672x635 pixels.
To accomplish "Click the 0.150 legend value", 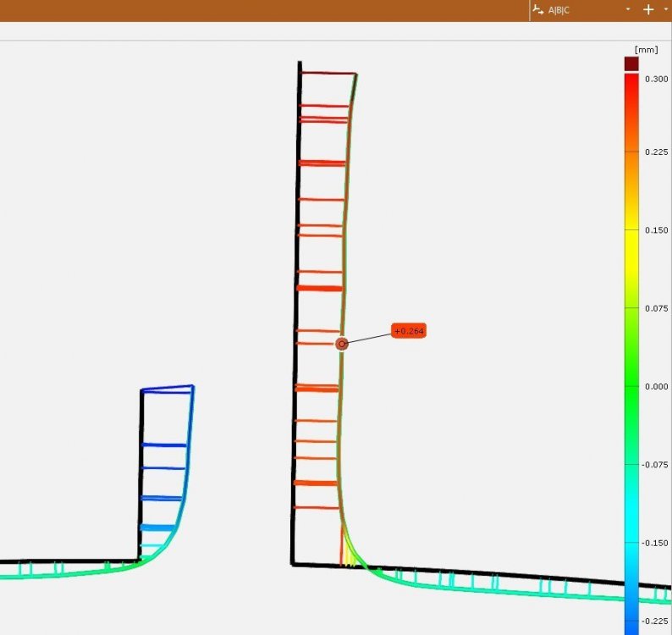I will tap(656, 230).
